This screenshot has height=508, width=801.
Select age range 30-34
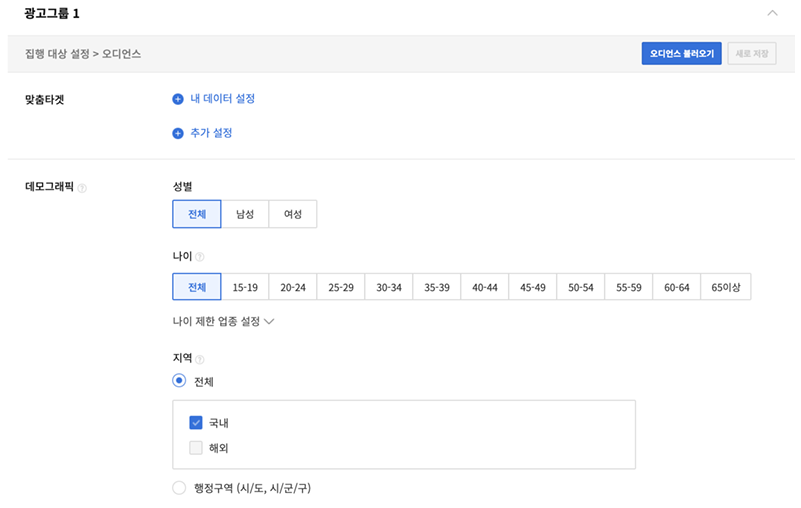(x=389, y=287)
